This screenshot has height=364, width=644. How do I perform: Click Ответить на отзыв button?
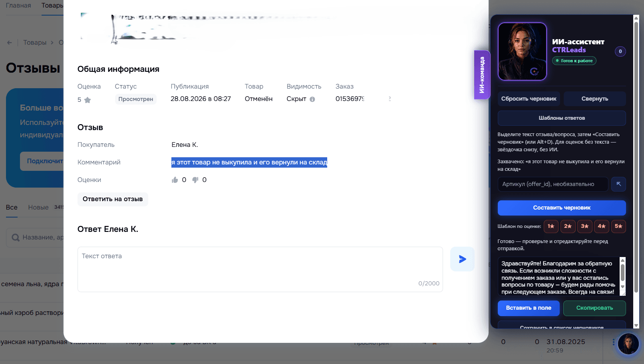(113, 199)
